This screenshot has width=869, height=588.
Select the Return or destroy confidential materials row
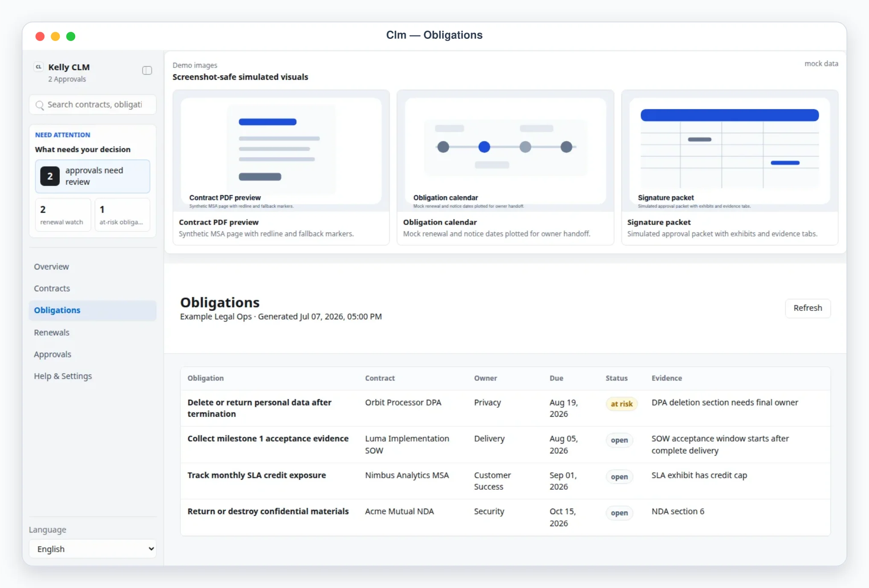point(505,517)
